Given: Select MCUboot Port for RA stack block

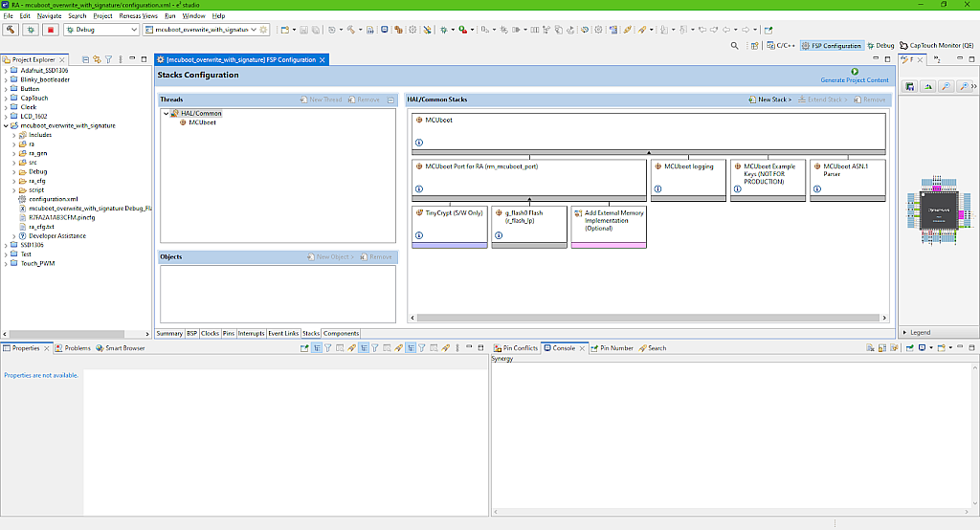Looking at the screenshot, I should click(x=528, y=180).
